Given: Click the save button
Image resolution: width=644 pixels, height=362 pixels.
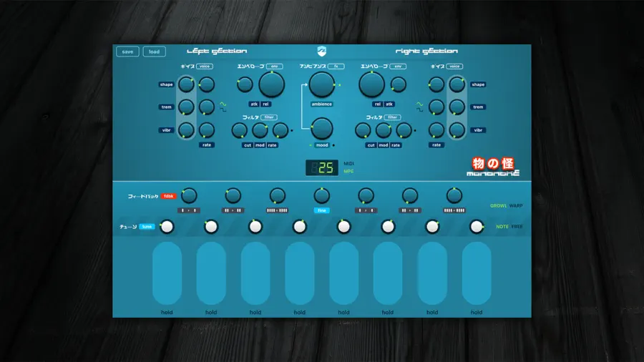Looking at the screenshot, I should point(128,52).
